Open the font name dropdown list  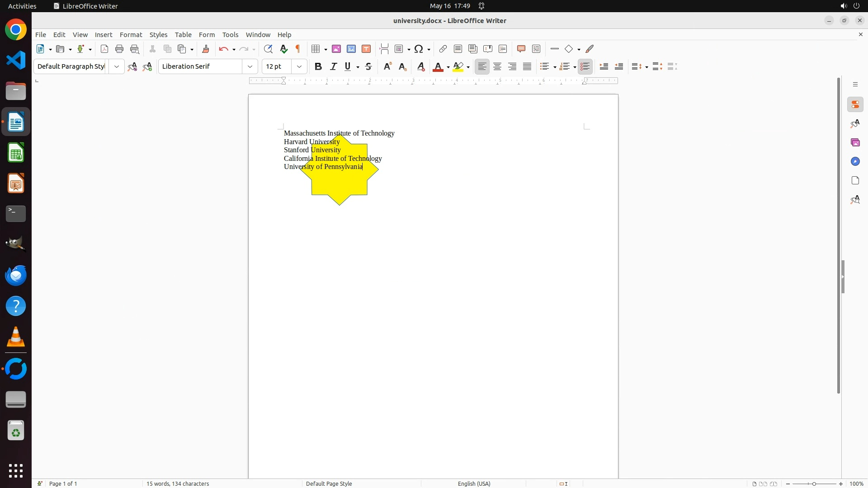click(x=250, y=67)
